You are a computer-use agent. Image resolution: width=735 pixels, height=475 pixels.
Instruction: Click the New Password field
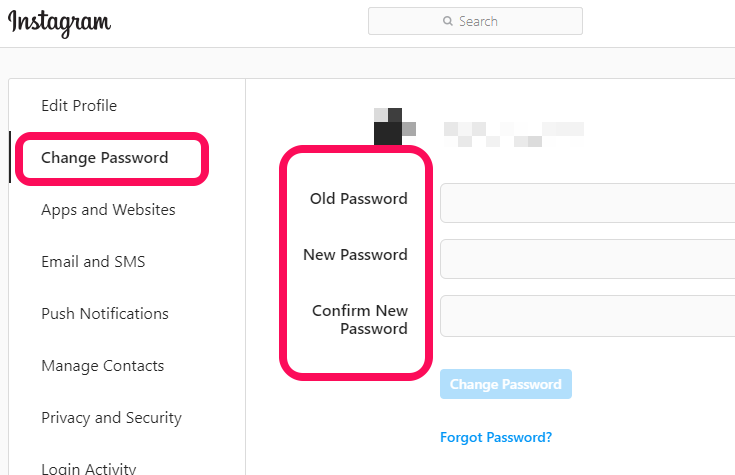click(587, 259)
